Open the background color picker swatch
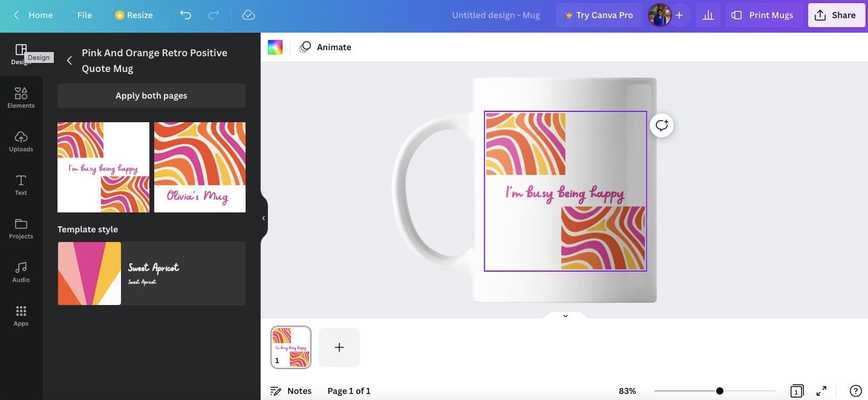 tap(275, 47)
